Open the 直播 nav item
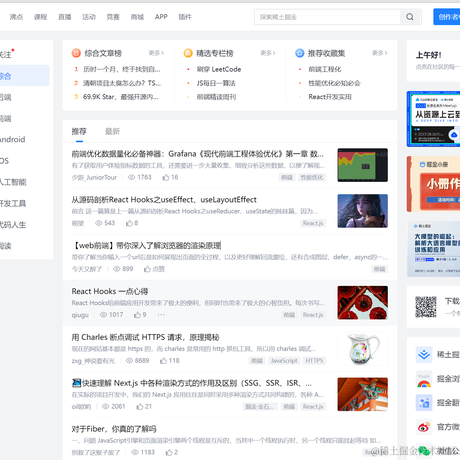 point(65,17)
